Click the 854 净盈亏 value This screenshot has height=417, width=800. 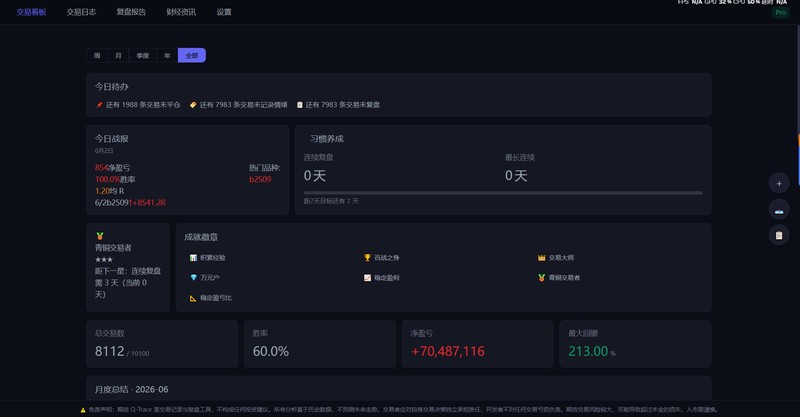(112, 167)
